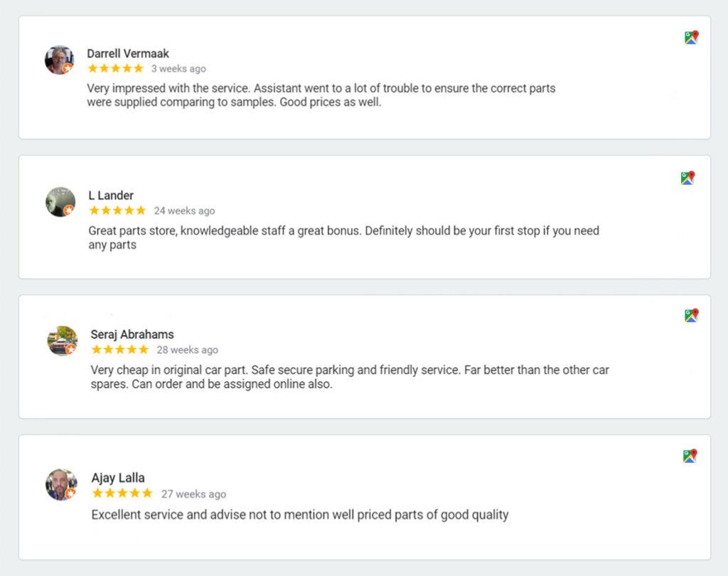The width and height of the screenshot is (728, 576).
Task: Click Google Maps icon on Seraj Abrahams review
Action: (x=691, y=315)
